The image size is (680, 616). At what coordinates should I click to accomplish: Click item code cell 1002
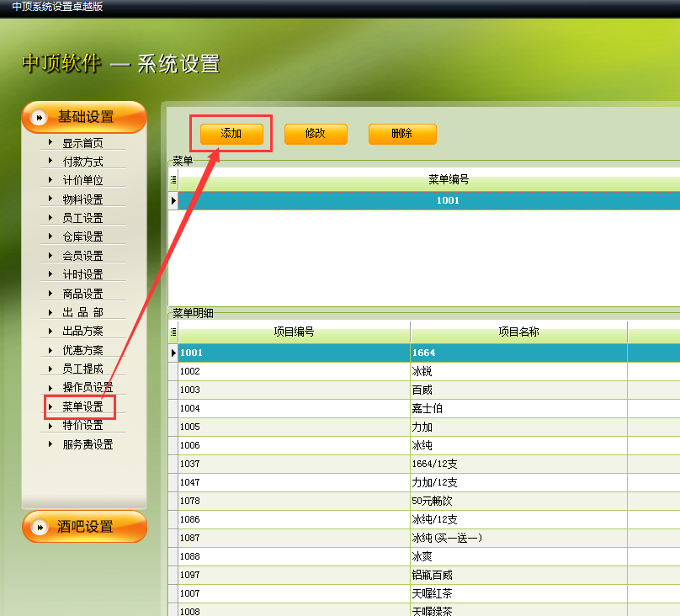tap(294, 371)
